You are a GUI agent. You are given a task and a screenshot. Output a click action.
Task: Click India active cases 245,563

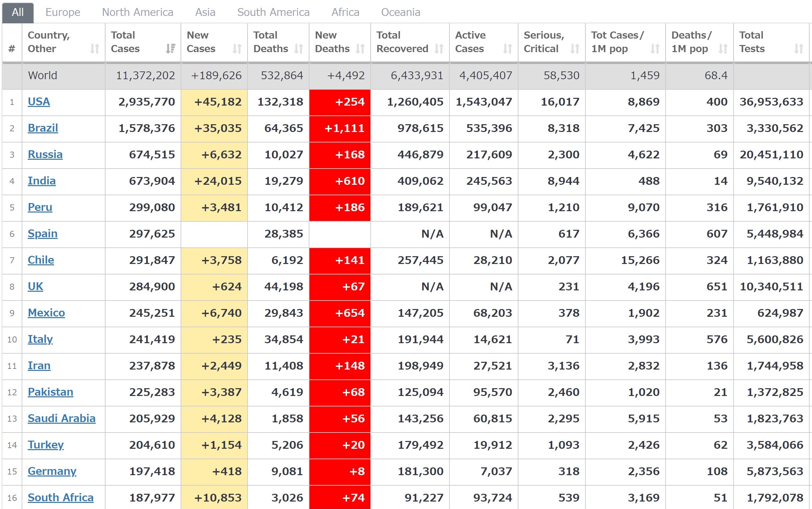click(489, 181)
